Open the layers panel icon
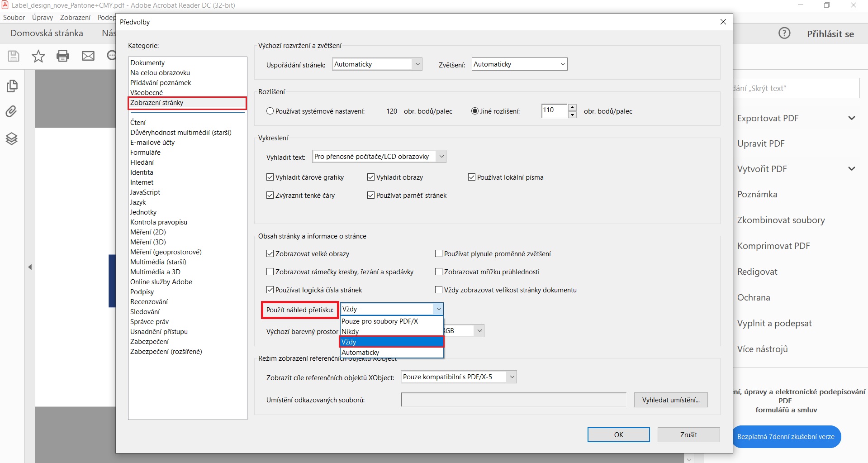The width and height of the screenshot is (868, 463). (x=12, y=138)
